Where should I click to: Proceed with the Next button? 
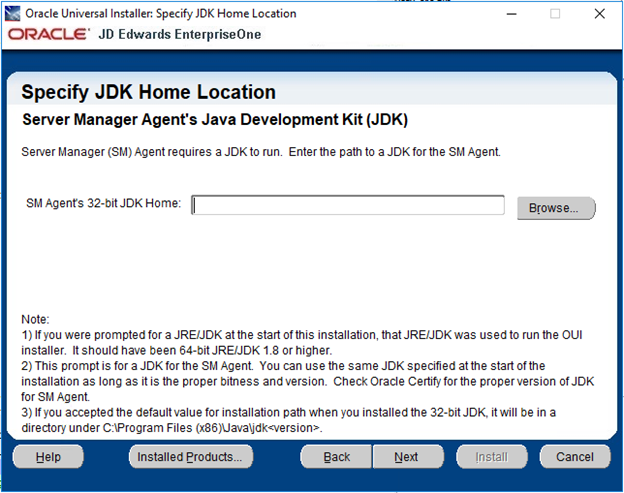pos(408,457)
